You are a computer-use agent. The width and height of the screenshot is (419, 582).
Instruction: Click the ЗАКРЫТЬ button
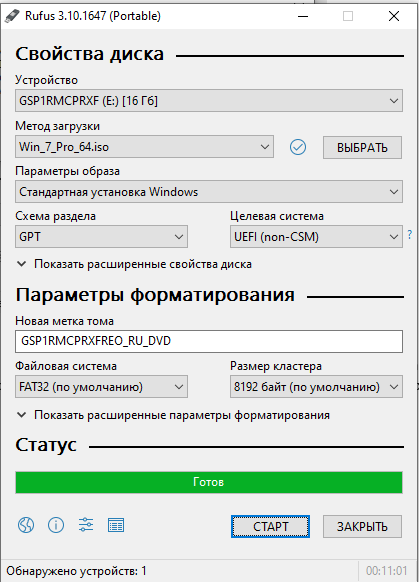(x=362, y=526)
